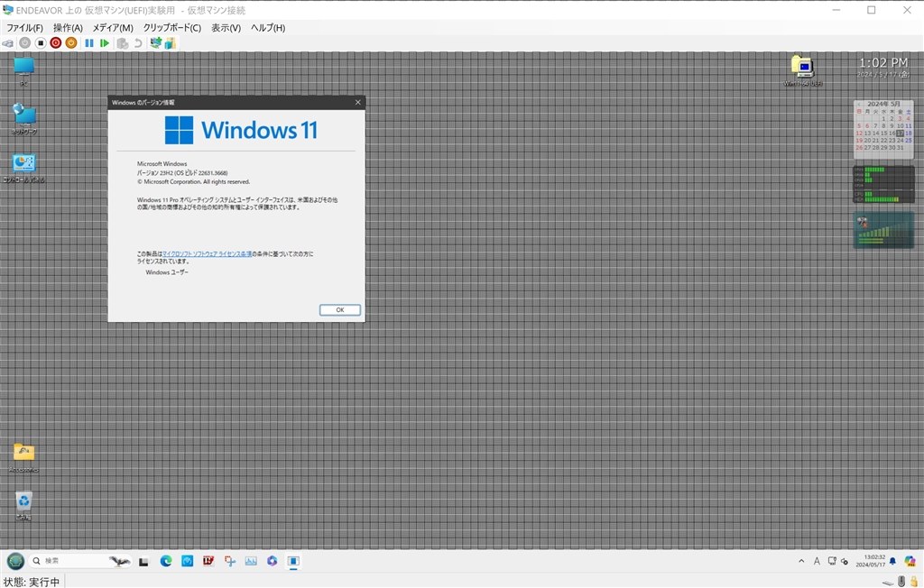
Task: Shut down the VM using the red icon
Action: (55, 43)
